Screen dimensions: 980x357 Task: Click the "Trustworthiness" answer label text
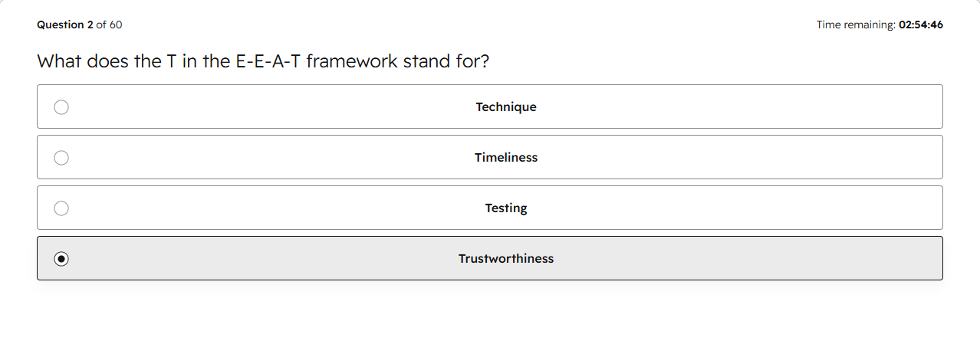(506, 259)
